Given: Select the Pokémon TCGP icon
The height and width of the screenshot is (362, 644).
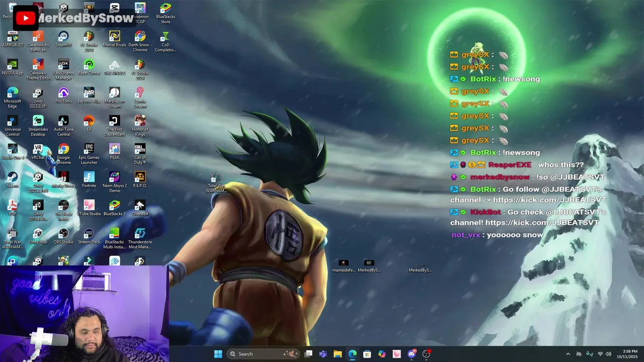Looking at the screenshot, I should click(140, 14).
